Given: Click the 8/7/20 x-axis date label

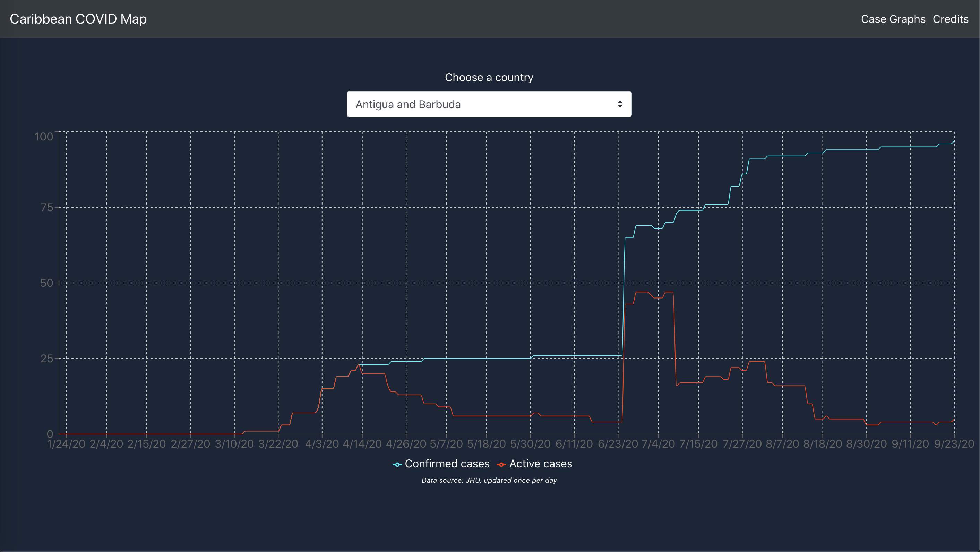Looking at the screenshot, I should point(783,444).
